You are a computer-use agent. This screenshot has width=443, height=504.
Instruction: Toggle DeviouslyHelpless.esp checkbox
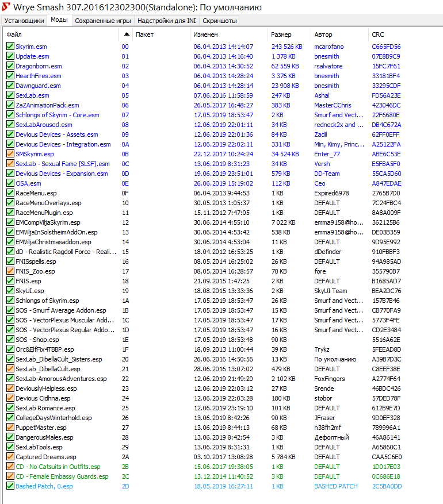tap(10, 388)
